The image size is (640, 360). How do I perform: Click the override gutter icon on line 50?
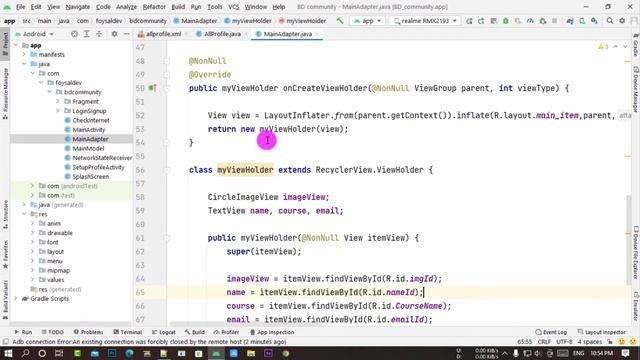point(152,88)
